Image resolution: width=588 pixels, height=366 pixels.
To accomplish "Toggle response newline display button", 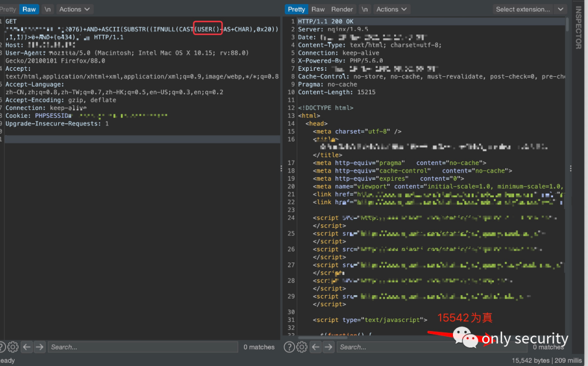I will click(364, 9).
